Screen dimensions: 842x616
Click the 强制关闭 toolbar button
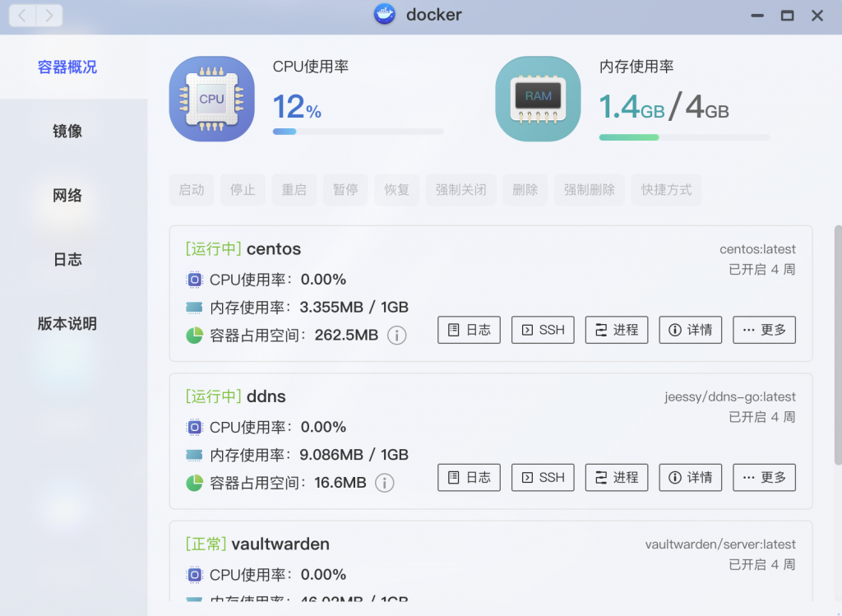coord(460,190)
